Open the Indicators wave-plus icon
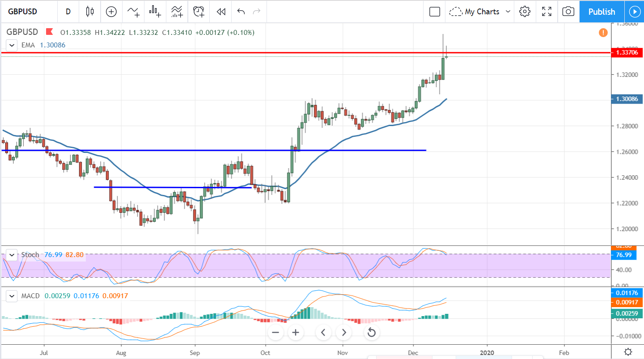Screen dimensions: 644x359 (133, 12)
